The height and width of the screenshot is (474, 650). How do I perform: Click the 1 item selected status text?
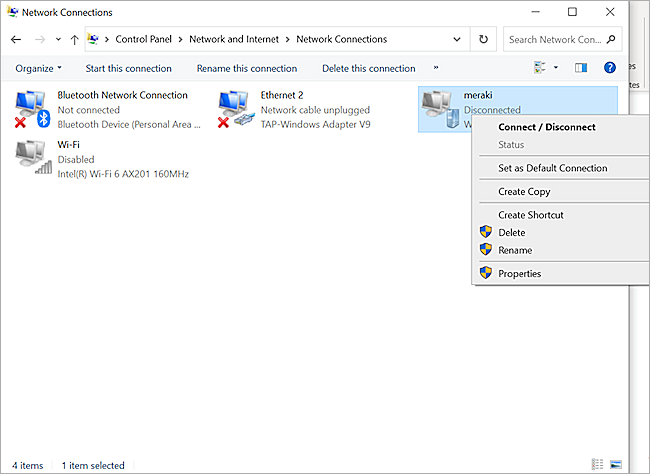93,465
